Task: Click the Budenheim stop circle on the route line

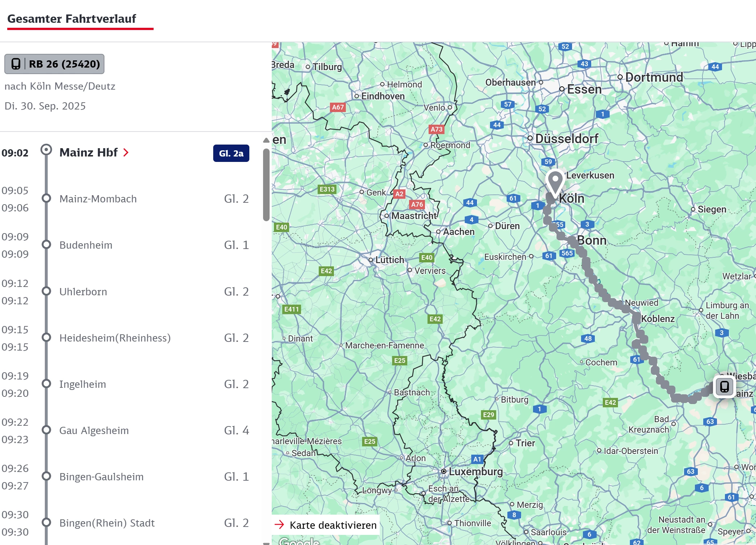Action: pos(46,245)
